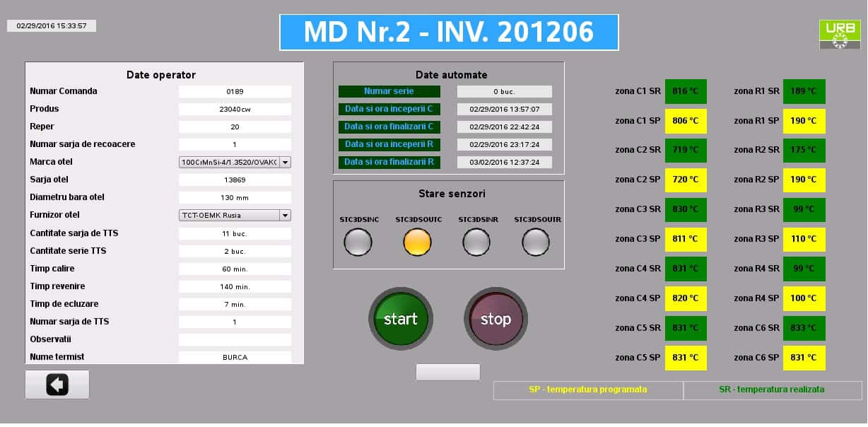Click the back arrow icon button

click(x=57, y=385)
